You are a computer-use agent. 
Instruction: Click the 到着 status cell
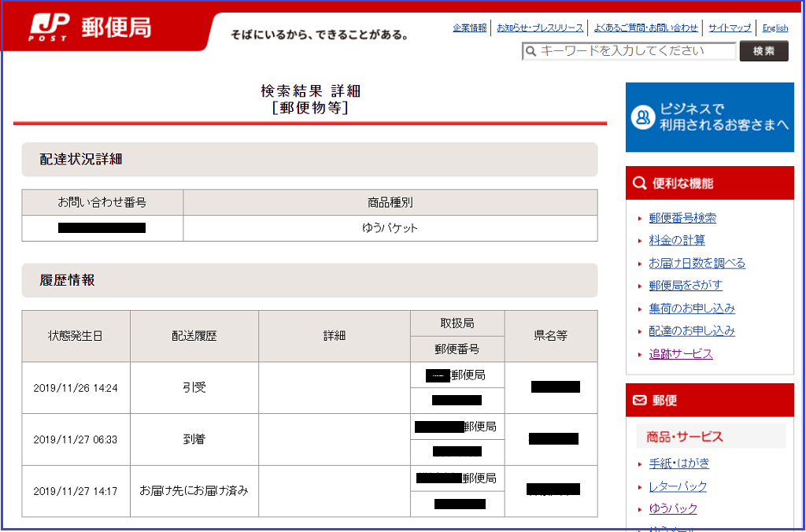pos(194,439)
